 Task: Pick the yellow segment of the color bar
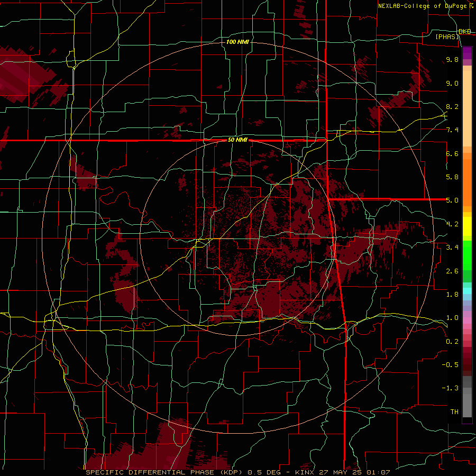[467, 226]
